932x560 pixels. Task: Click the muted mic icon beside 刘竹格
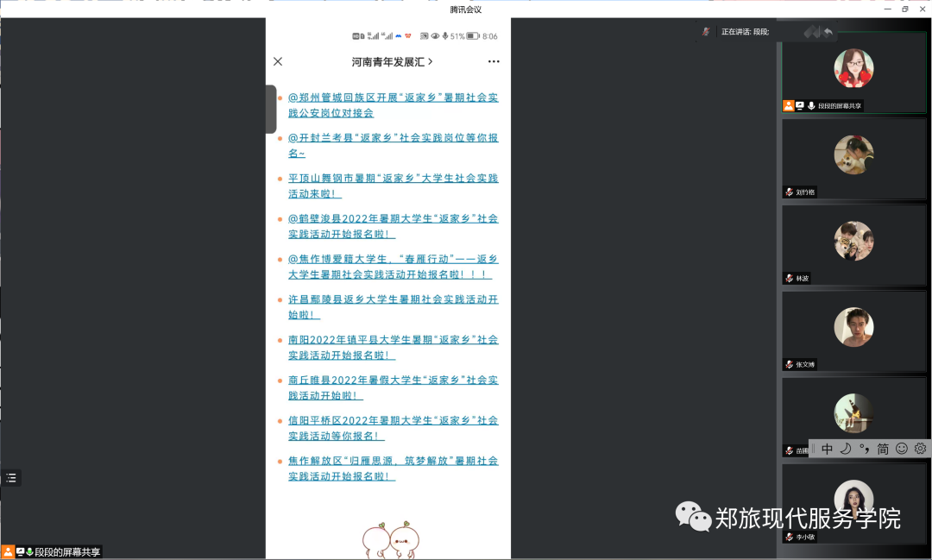(789, 192)
